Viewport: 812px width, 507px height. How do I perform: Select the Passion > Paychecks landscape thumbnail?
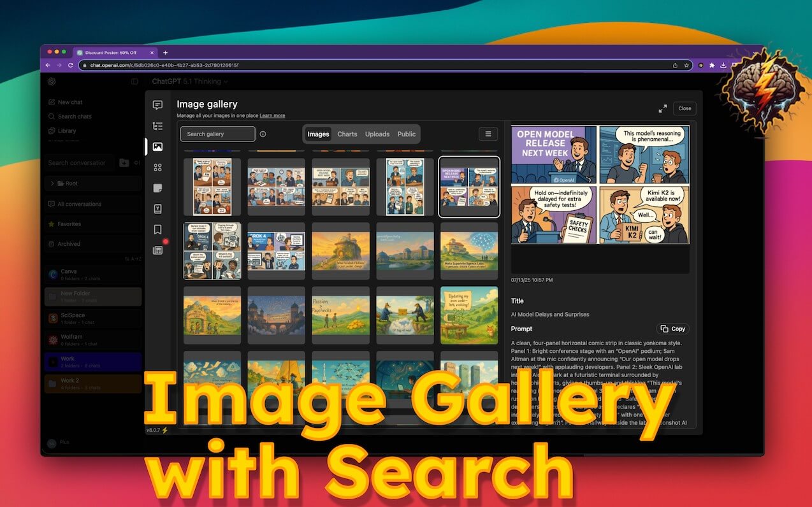click(x=340, y=315)
